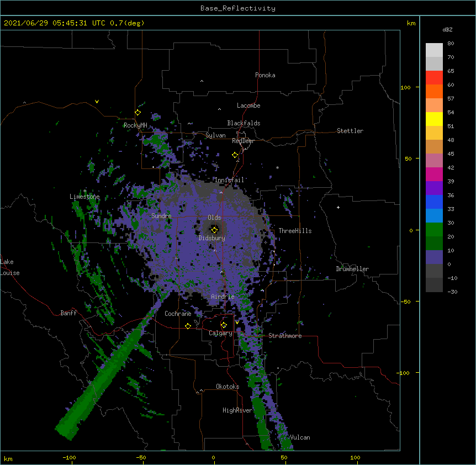Image resolution: width=476 pixels, height=465 pixels.
Task: Click the Stettler town label
Action: pos(350,131)
